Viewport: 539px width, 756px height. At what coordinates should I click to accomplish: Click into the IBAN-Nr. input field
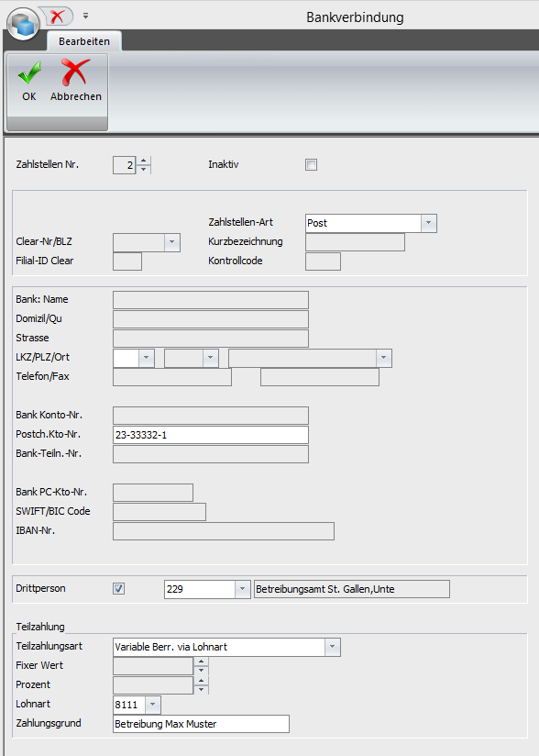224,531
